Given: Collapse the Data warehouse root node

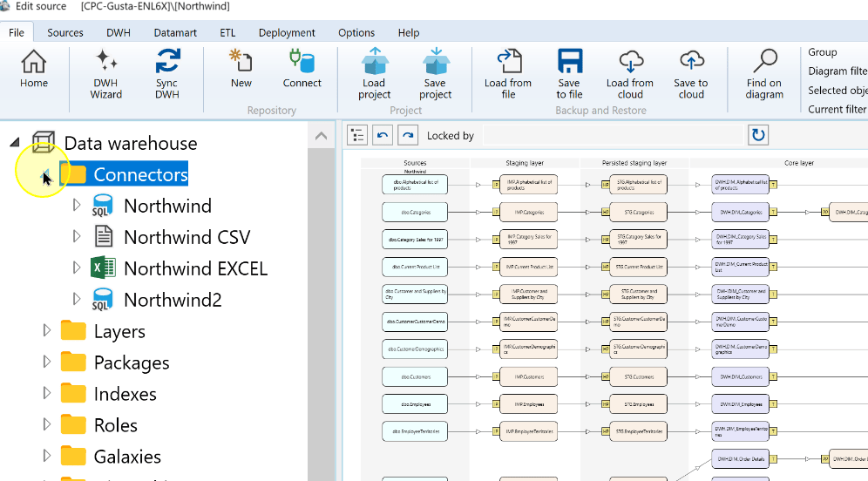Looking at the screenshot, I should (x=15, y=143).
